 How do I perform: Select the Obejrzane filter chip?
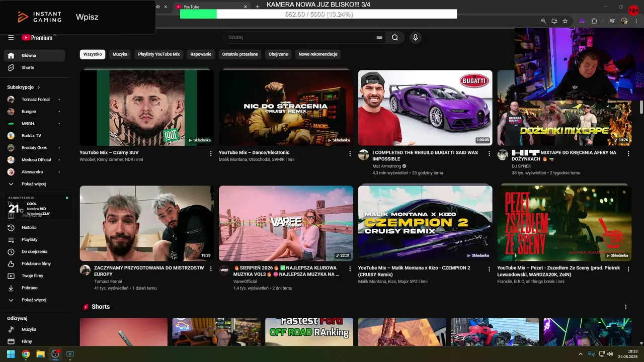(278, 54)
